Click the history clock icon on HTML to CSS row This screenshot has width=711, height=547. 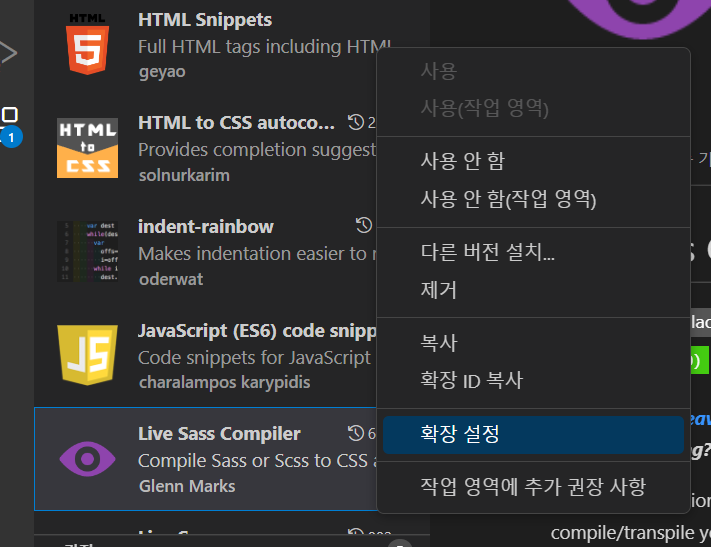click(356, 122)
